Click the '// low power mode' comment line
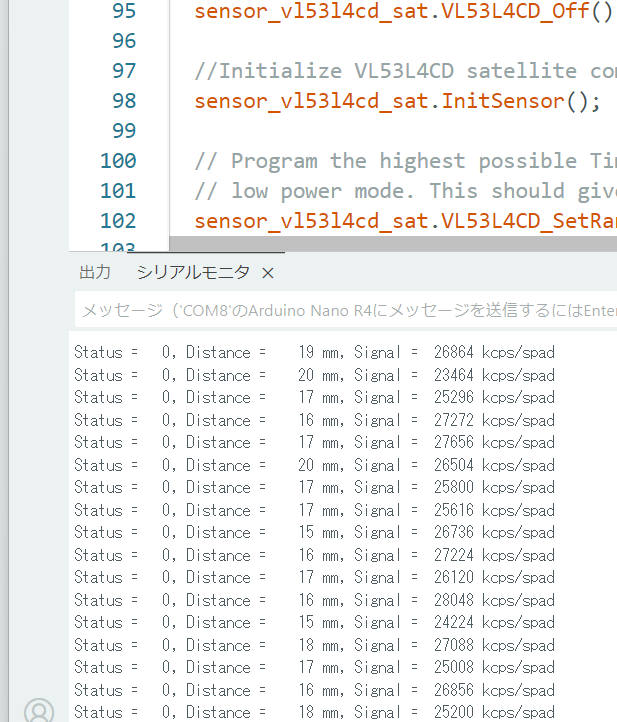 pos(410,191)
